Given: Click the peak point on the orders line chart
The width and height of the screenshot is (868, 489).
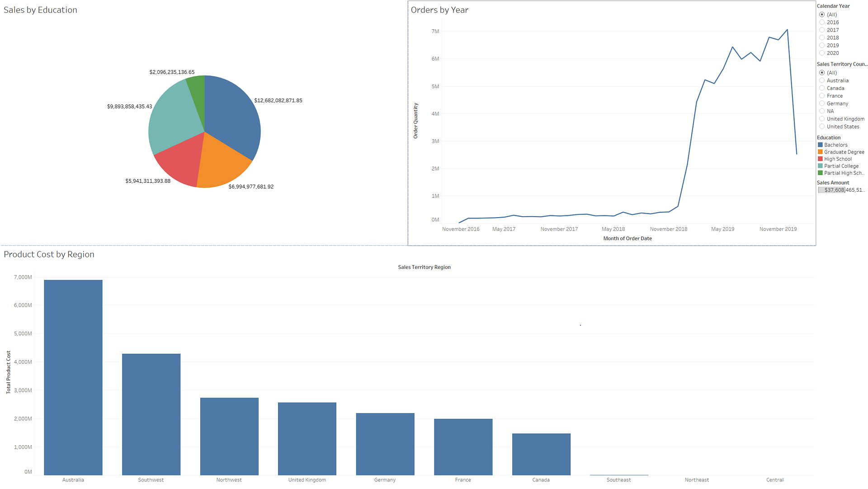Looking at the screenshot, I should [787, 30].
